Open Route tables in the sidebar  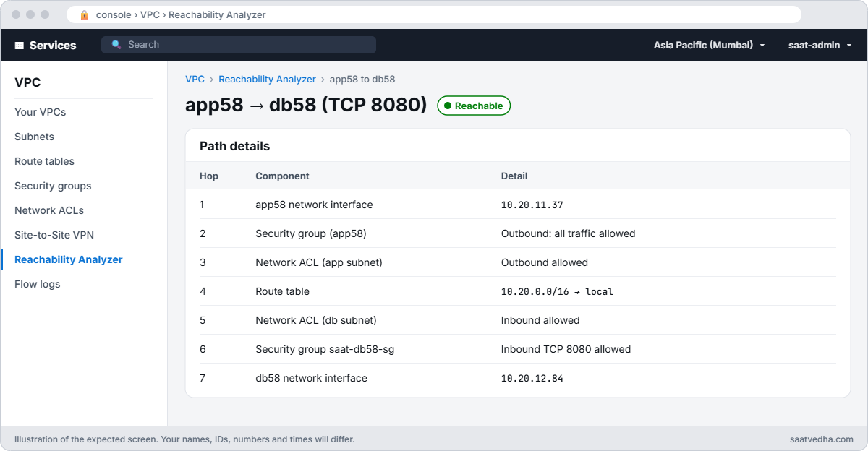point(45,161)
